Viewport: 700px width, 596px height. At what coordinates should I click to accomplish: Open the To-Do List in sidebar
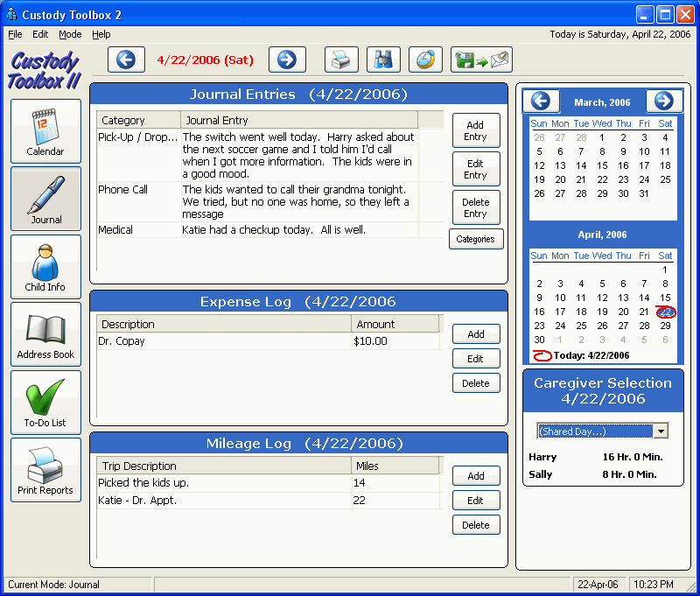[45, 403]
